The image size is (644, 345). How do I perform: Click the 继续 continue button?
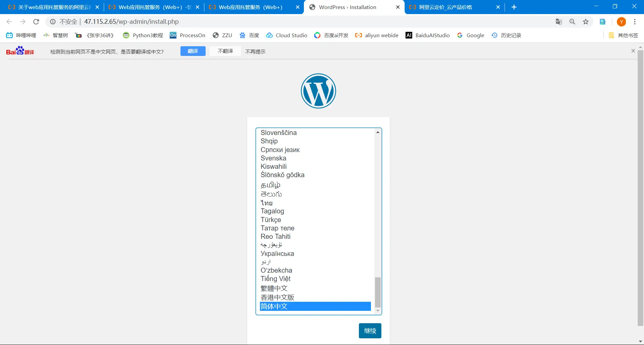370,331
